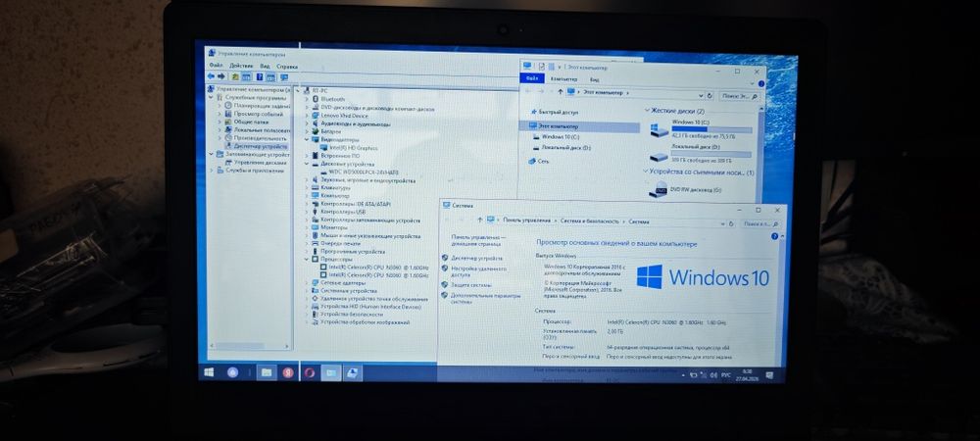
Task: Click the Intel(R) HD Graphics adapter icon
Action: (323, 148)
